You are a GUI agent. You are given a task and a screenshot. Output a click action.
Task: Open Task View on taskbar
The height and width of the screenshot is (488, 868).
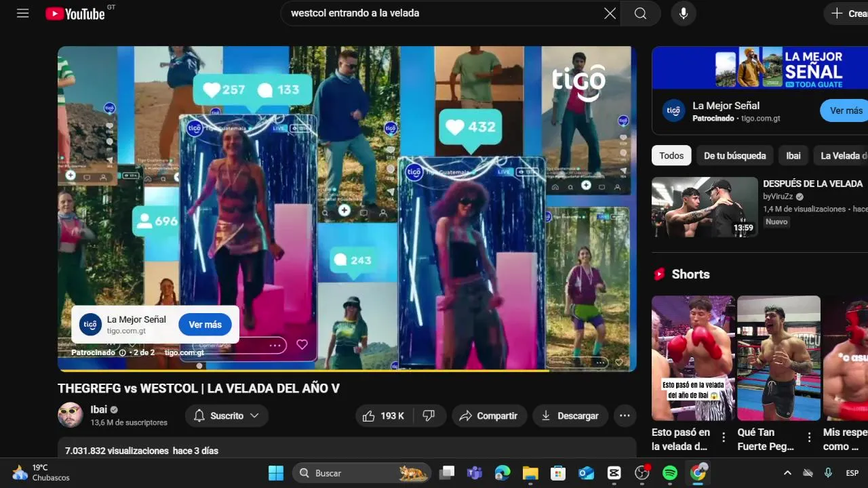pyautogui.click(x=446, y=473)
